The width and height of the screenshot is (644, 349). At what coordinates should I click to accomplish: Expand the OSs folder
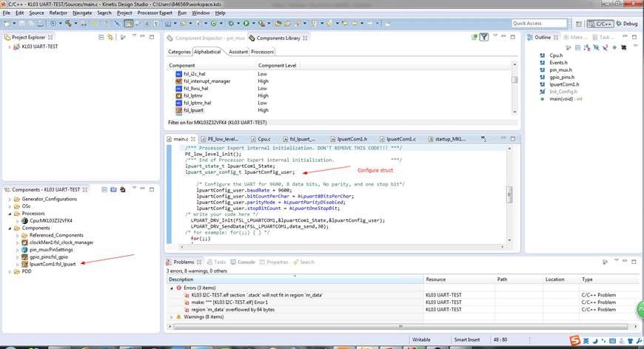pyautogui.click(x=10, y=206)
